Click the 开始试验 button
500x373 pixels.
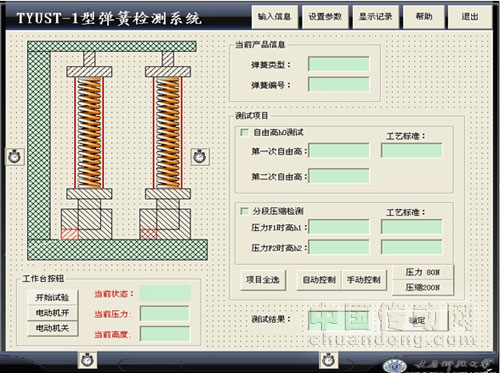tap(52, 297)
